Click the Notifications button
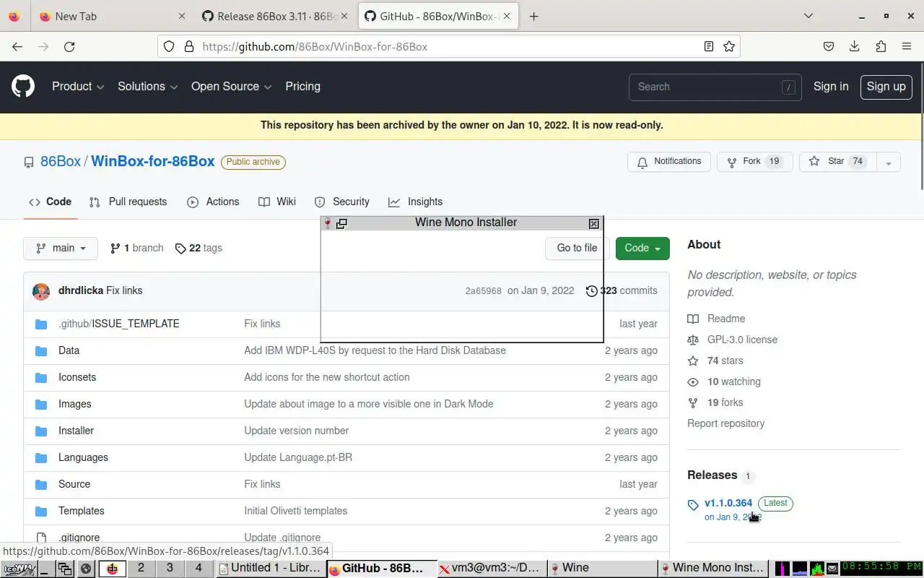This screenshot has height=578, width=924. [x=669, y=162]
